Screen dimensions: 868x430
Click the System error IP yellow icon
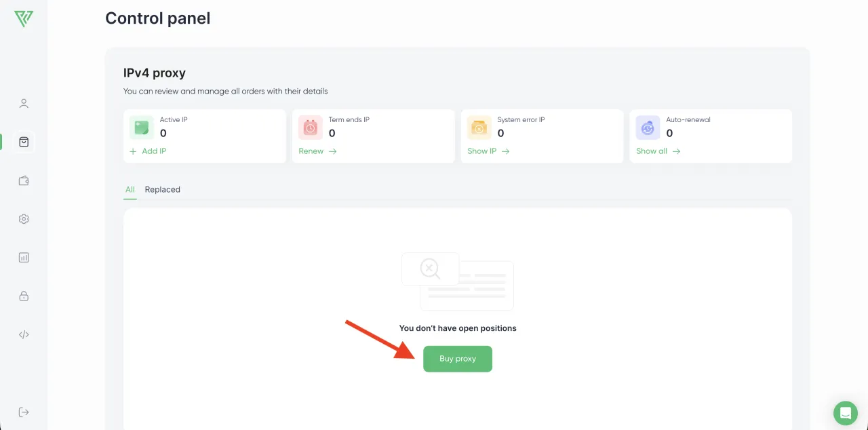click(479, 127)
